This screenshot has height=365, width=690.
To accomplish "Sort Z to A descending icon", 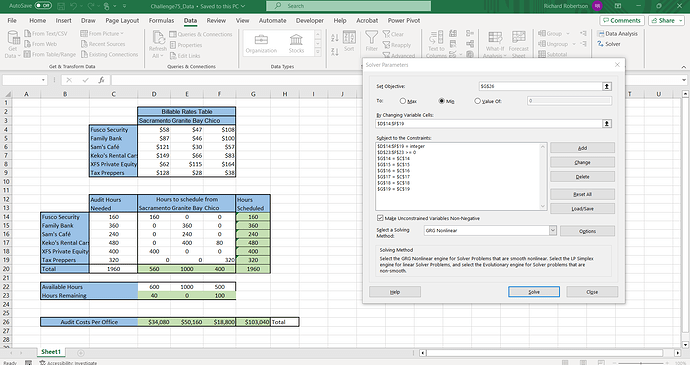I will pyautogui.click(x=335, y=52).
